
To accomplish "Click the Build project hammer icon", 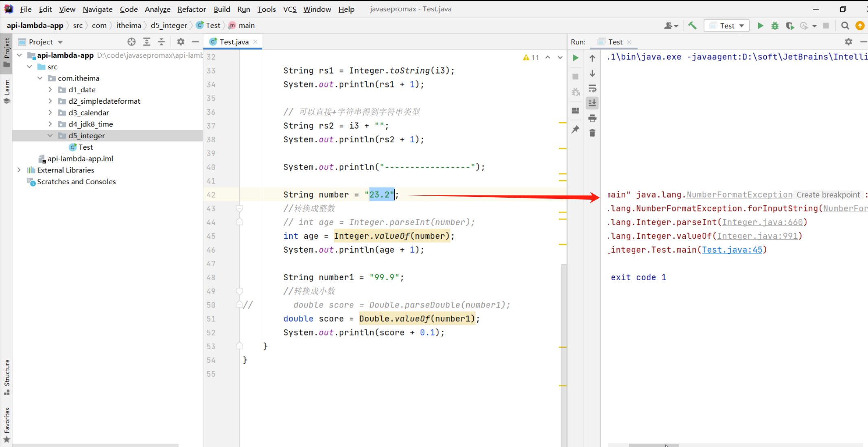I will click(x=692, y=26).
